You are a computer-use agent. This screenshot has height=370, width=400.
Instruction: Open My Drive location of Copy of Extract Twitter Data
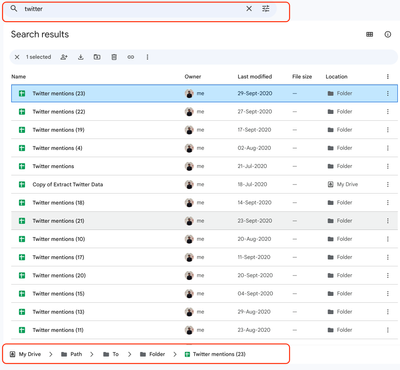click(x=343, y=184)
